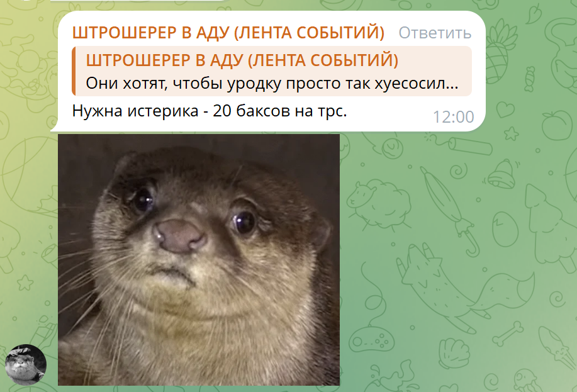Open sender name ШТРОШЕРЕР В АДУ at bubble top
Screen dimensions: 577x392
(228, 32)
